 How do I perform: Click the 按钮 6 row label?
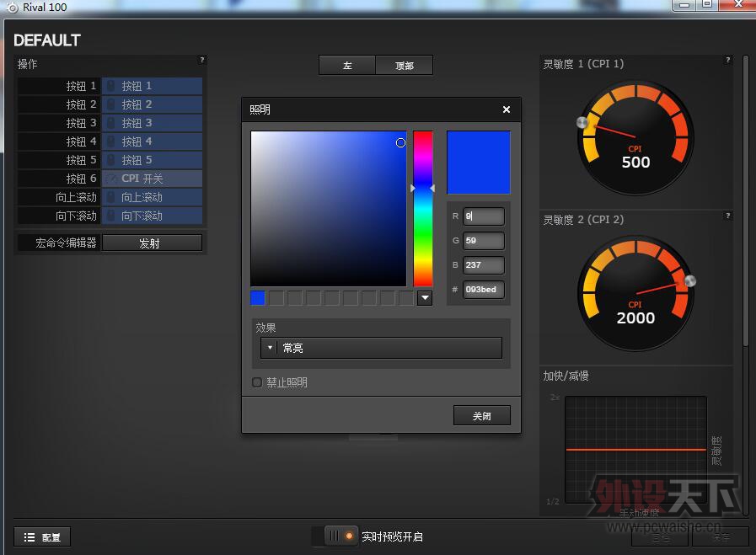click(81, 179)
